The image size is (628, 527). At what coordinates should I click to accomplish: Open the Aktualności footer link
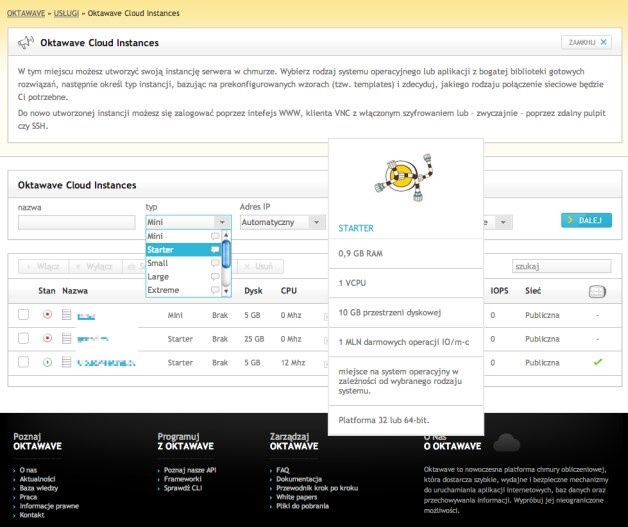pyautogui.click(x=37, y=479)
